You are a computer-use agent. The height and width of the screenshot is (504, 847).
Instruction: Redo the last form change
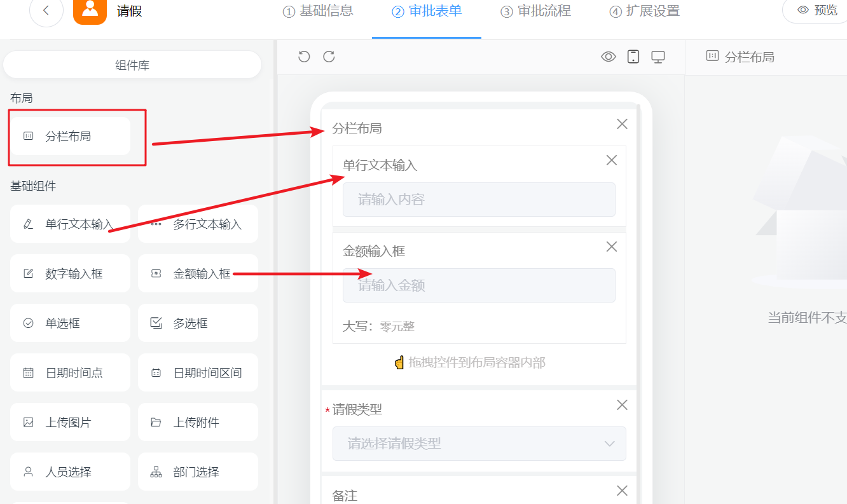[329, 57]
